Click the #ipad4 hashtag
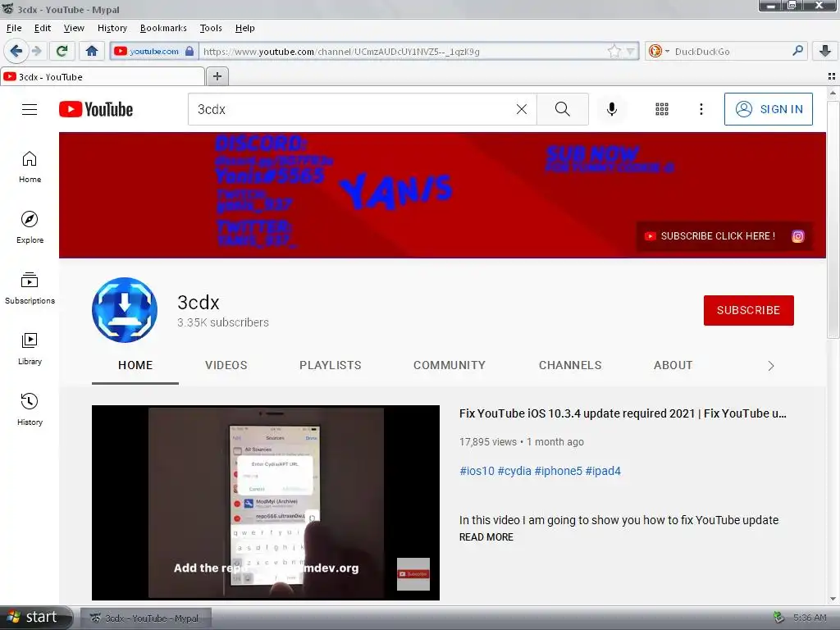The height and width of the screenshot is (630, 840). 603,471
